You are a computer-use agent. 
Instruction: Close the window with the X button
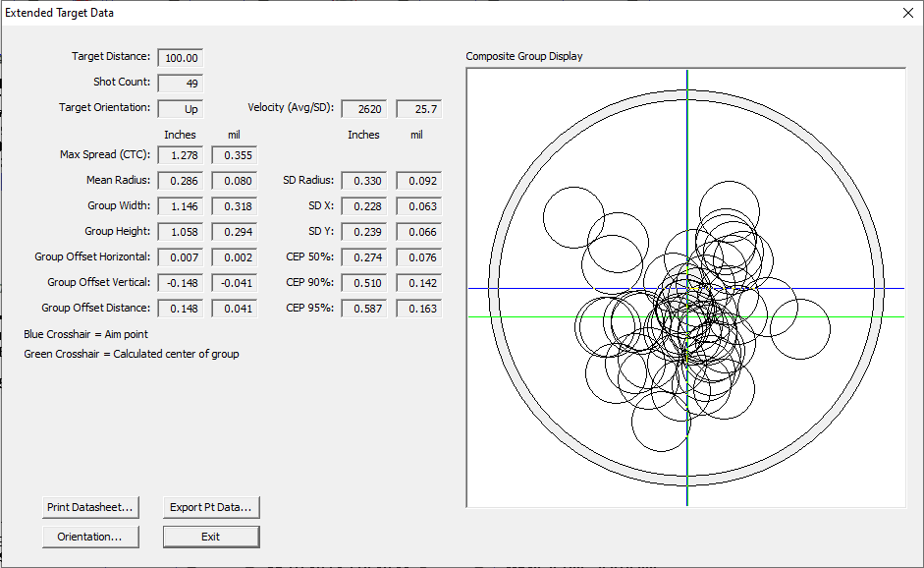[908, 13]
